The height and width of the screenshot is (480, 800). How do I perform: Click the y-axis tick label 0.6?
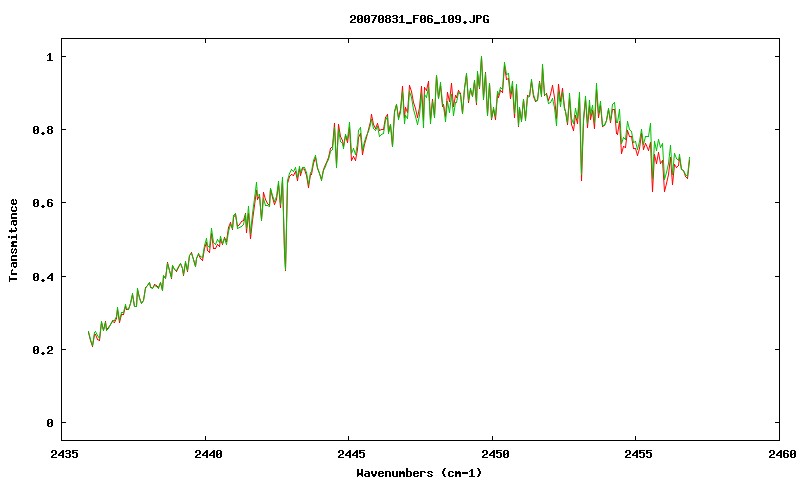(x=43, y=203)
